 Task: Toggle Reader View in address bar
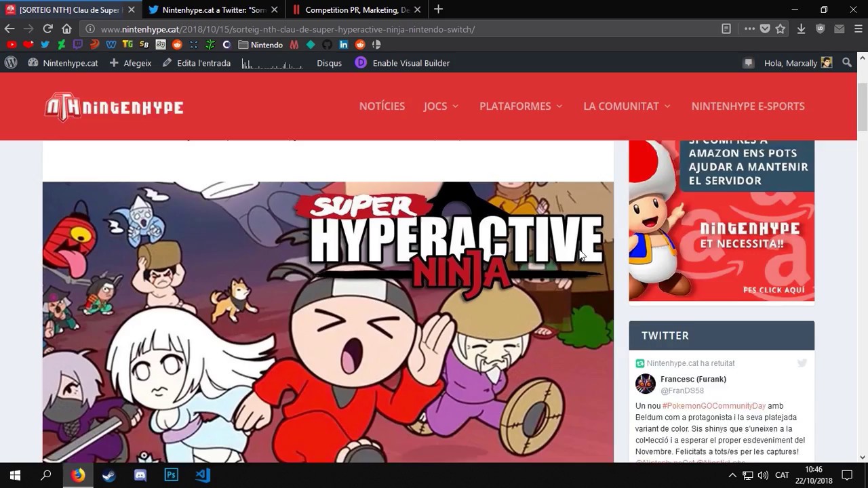(726, 28)
